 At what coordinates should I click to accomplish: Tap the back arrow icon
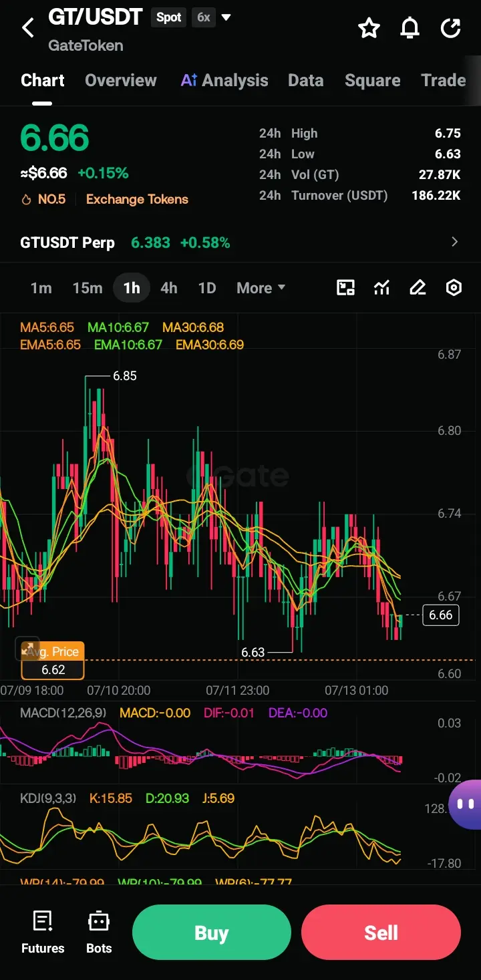click(x=28, y=28)
